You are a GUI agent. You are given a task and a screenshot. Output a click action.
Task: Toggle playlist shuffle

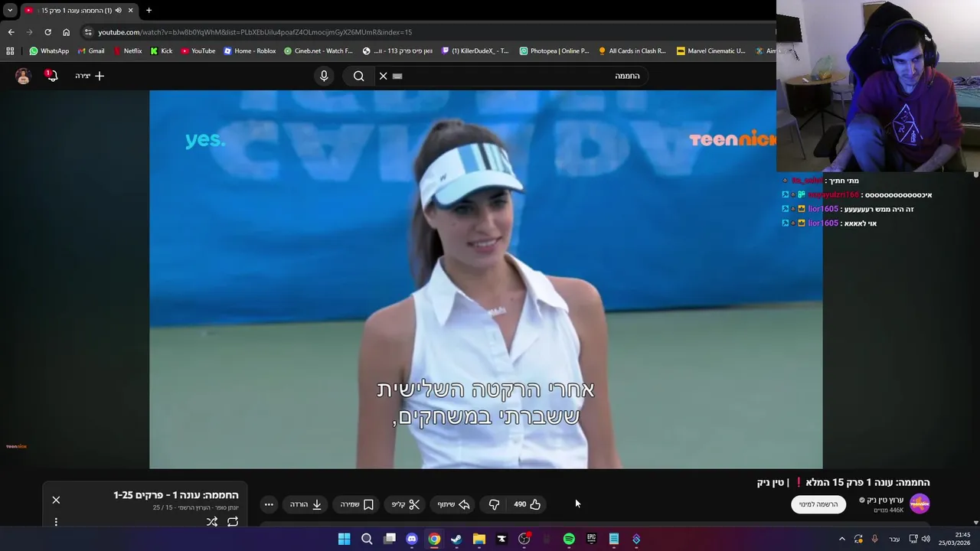(212, 522)
